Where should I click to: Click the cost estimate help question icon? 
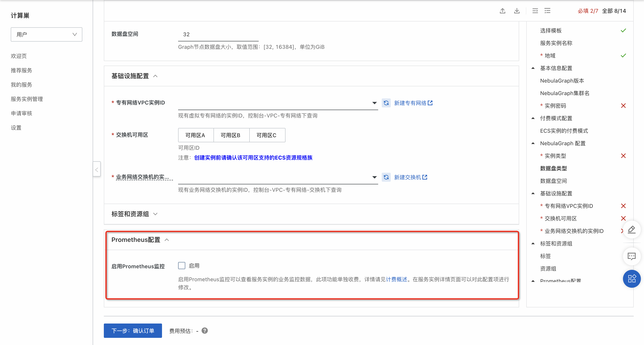coord(205,330)
